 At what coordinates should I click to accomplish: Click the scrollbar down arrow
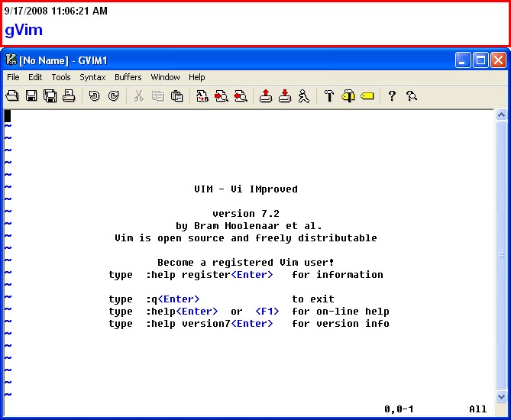501,396
